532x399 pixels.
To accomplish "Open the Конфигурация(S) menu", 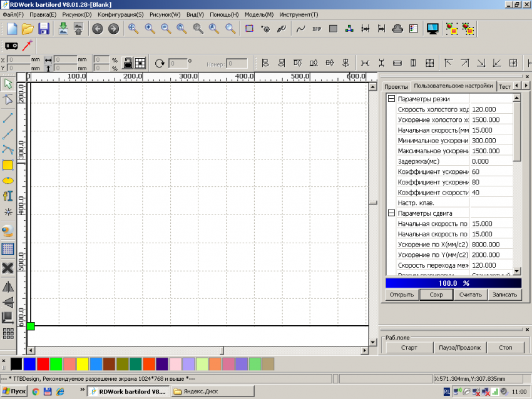I will 120,14.
